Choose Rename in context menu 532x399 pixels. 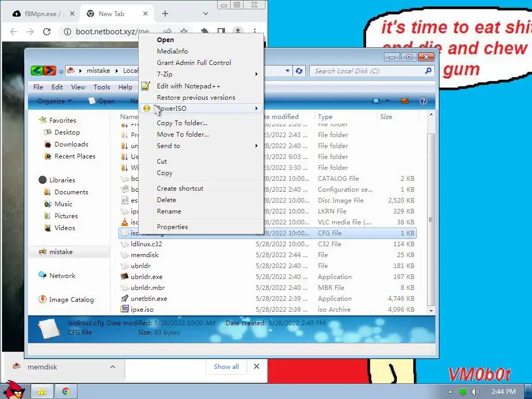point(201,211)
